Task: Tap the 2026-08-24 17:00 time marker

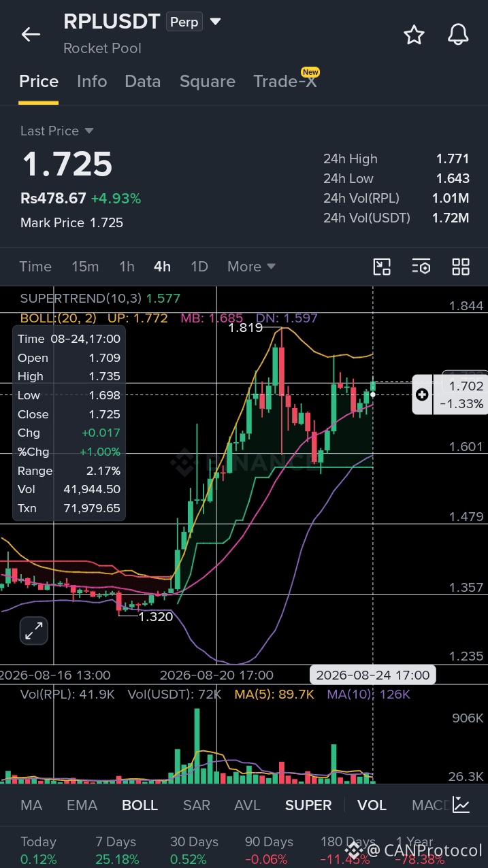Action: pos(373,675)
